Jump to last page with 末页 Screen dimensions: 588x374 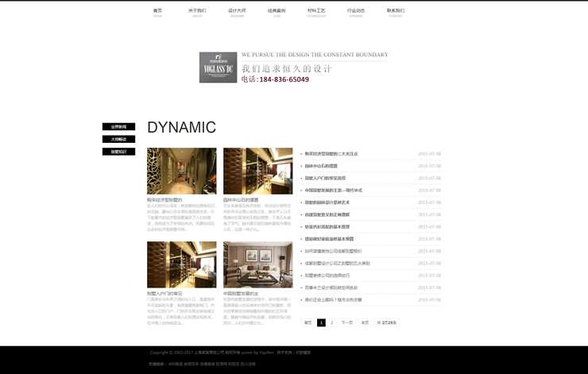click(x=365, y=323)
